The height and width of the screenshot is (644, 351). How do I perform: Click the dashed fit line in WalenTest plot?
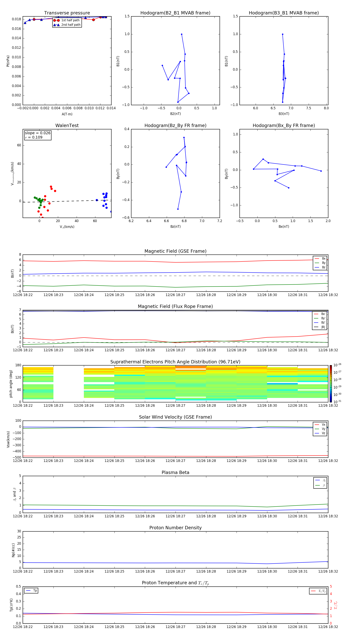click(x=67, y=201)
